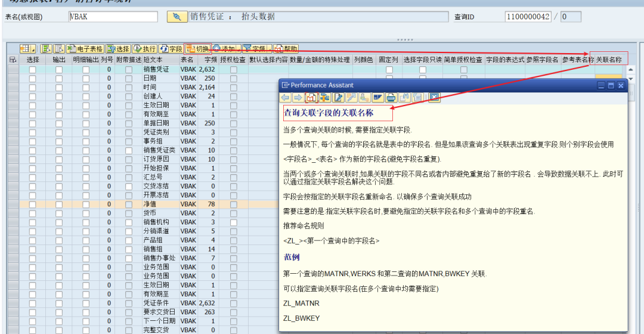Toggle 简单授权检查 checkbox for 销售凭证 row
644x334 pixels.
[464, 69]
